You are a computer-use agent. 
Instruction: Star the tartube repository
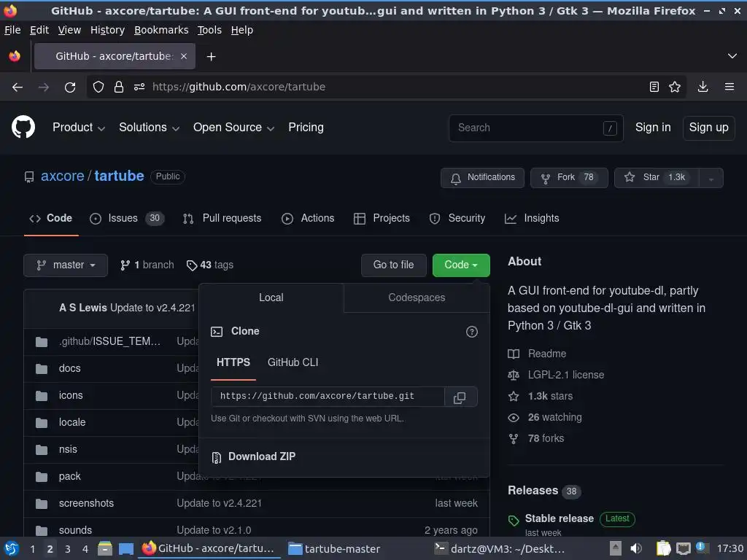(x=657, y=178)
